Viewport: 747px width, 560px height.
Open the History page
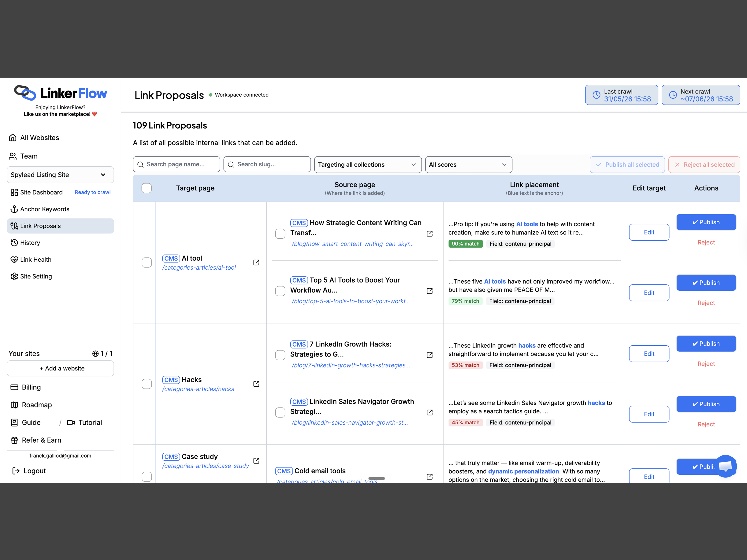30,243
